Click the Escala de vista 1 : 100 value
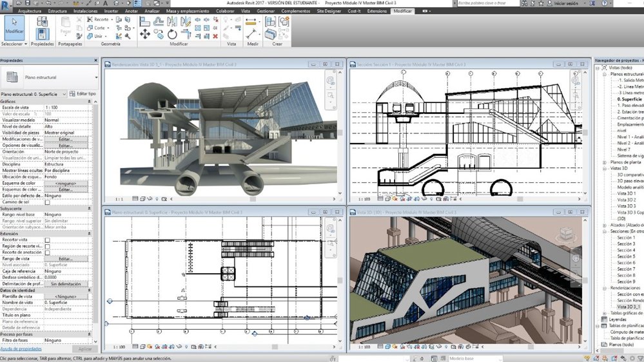 (66, 108)
